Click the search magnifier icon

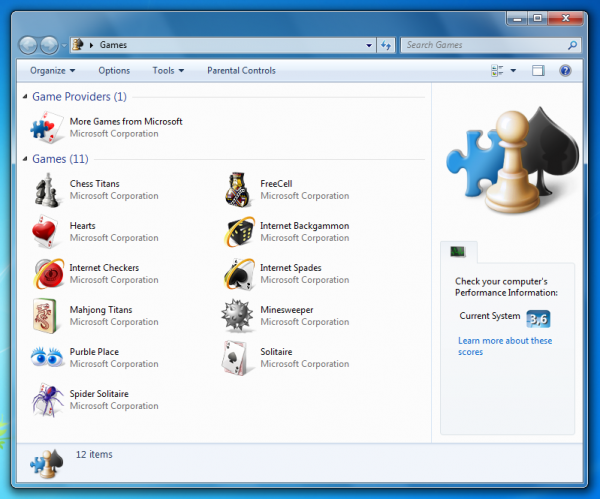[572, 45]
